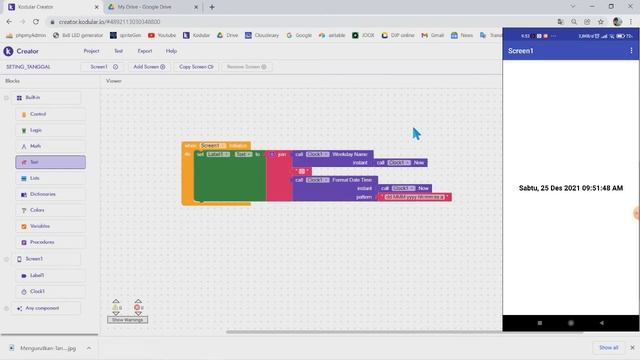Viewport: 640px width, 360px height.
Task: Open a new browser tab
Action: pos(212,7)
